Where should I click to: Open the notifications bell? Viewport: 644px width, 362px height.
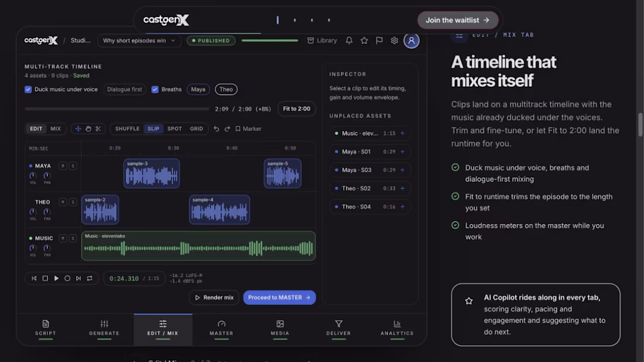349,40
